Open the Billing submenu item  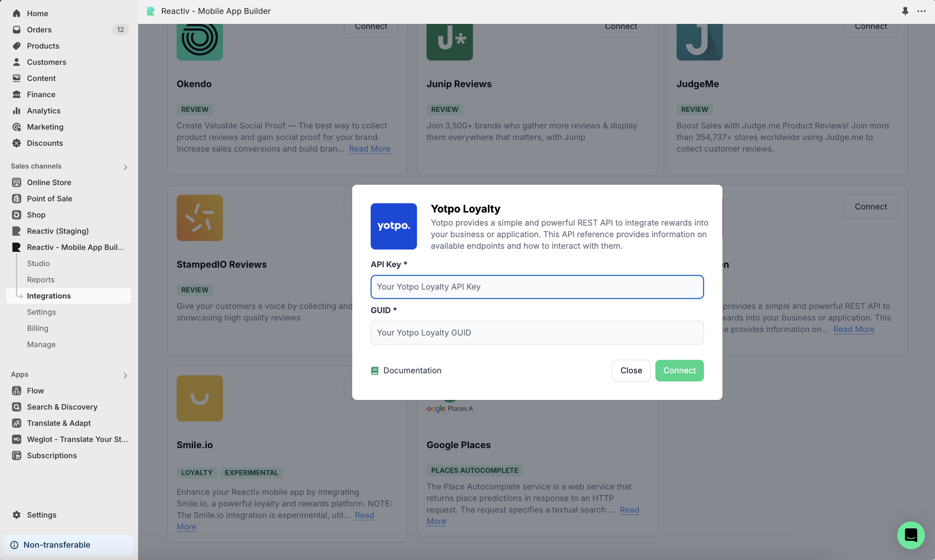point(37,328)
